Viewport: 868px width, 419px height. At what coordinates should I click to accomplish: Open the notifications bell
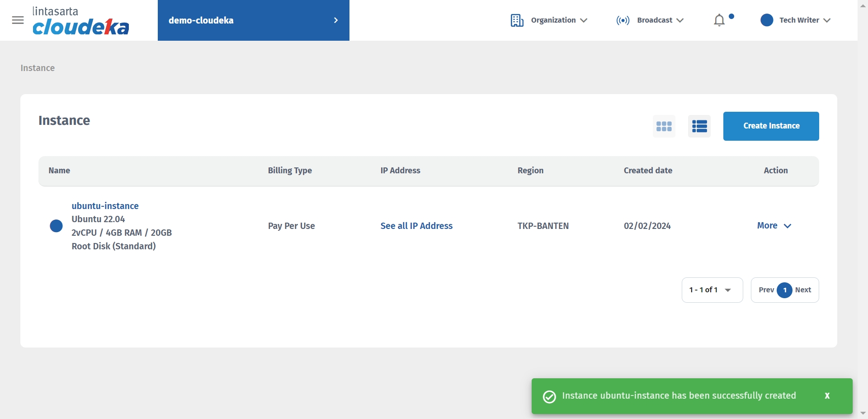(x=719, y=20)
